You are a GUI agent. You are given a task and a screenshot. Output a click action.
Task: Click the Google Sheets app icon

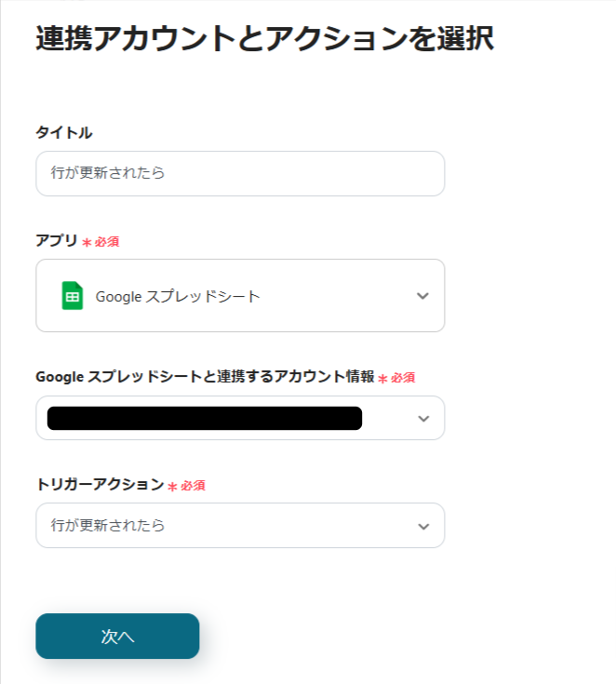tap(72, 296)
